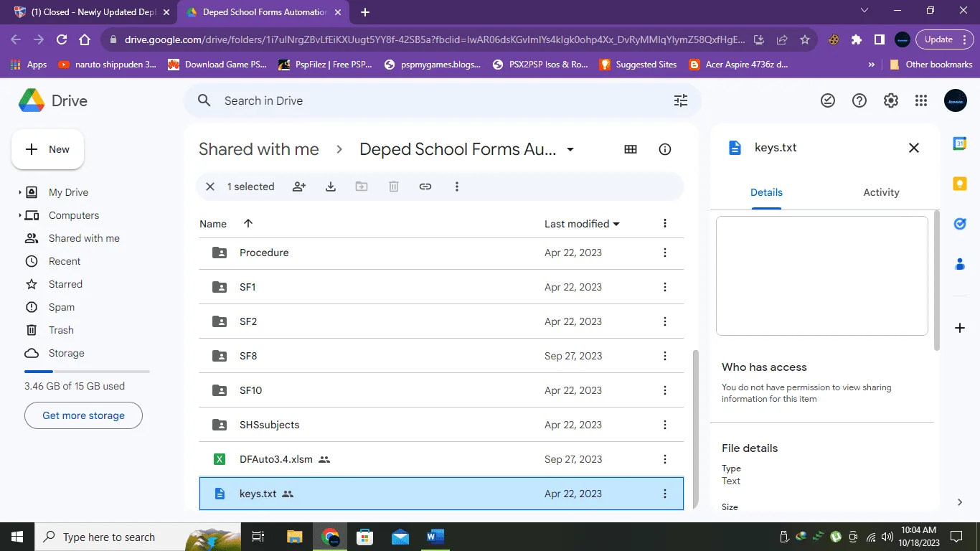This screenshot has height=551, width=980.
Task: Click the Share person-add icon in selection toolbar
Action: tap(299, 187)
